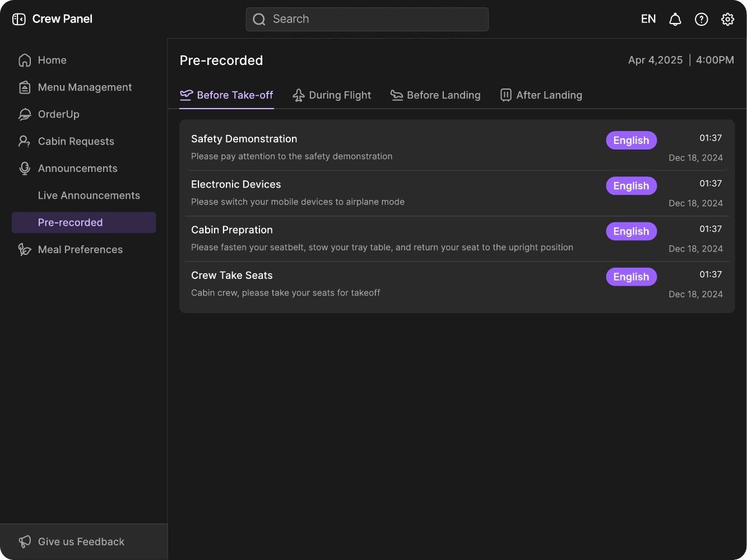Click the Announcements microphone icon
747x560 pixels.
25,169
